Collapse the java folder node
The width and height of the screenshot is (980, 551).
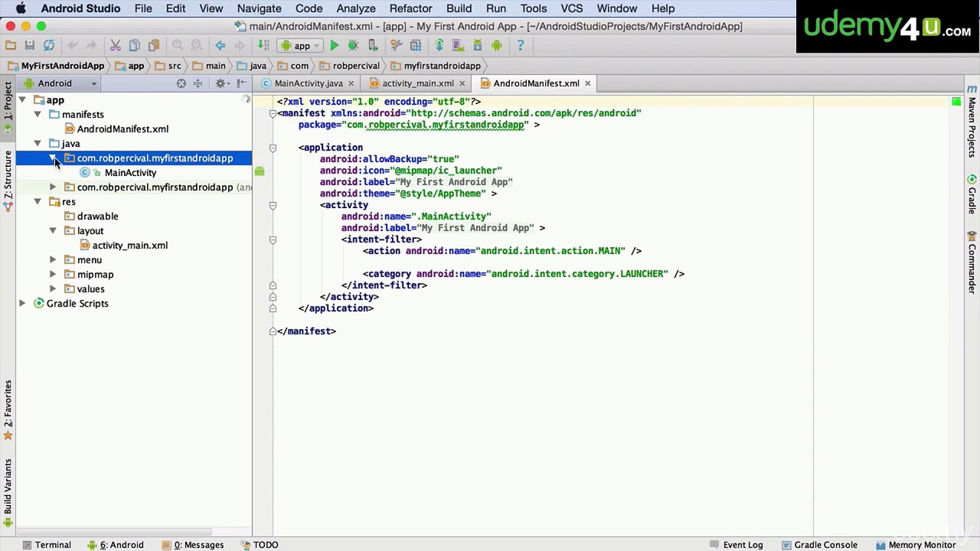click(x=38, y=143)
